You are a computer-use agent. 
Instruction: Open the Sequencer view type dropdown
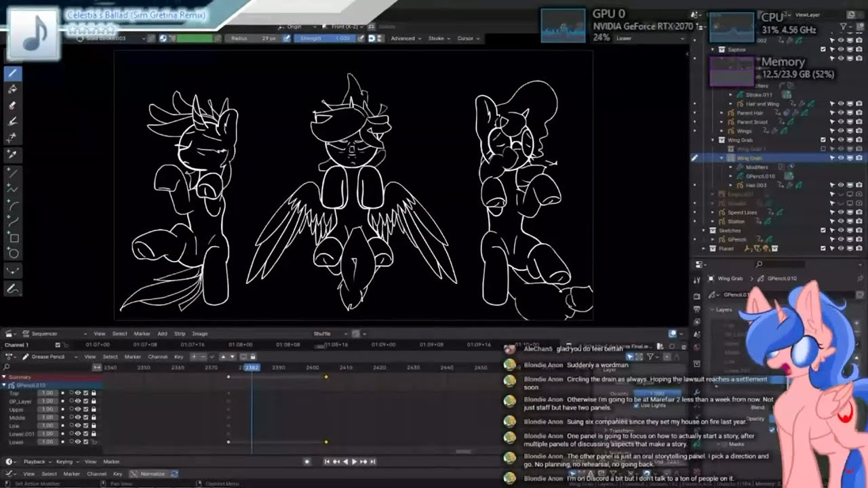pos(54,333)
